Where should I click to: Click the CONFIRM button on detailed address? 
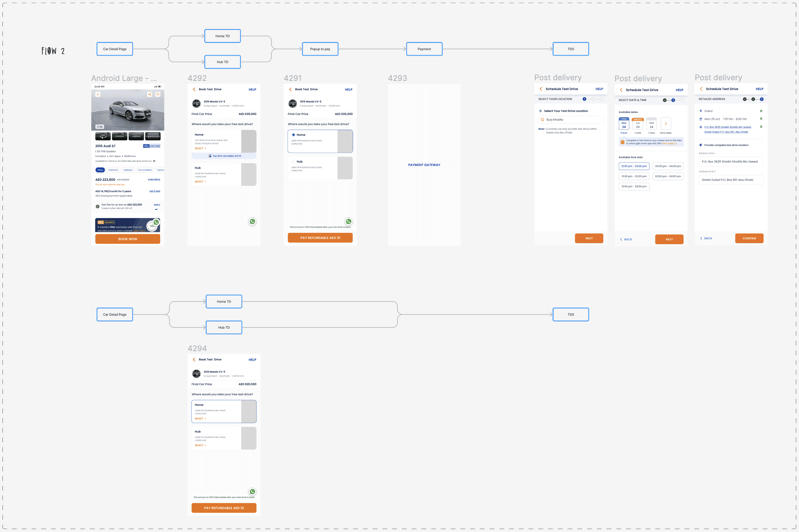click(749, 239)
